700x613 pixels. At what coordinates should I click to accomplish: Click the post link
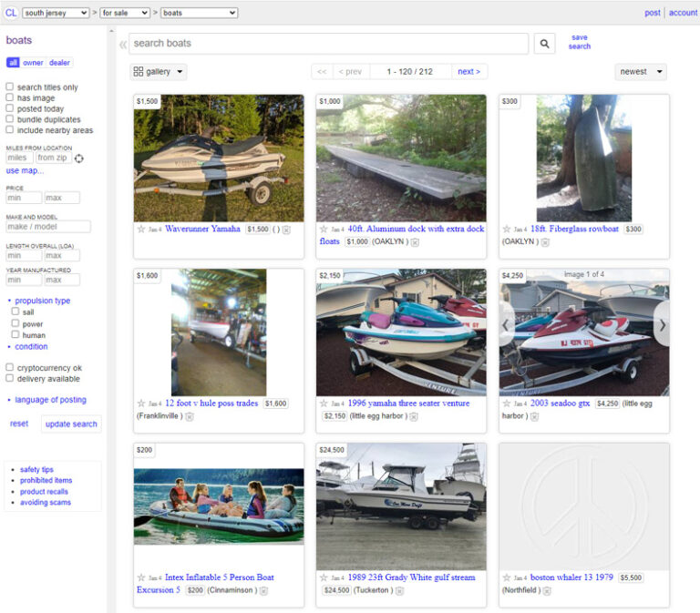pos(653,13)
